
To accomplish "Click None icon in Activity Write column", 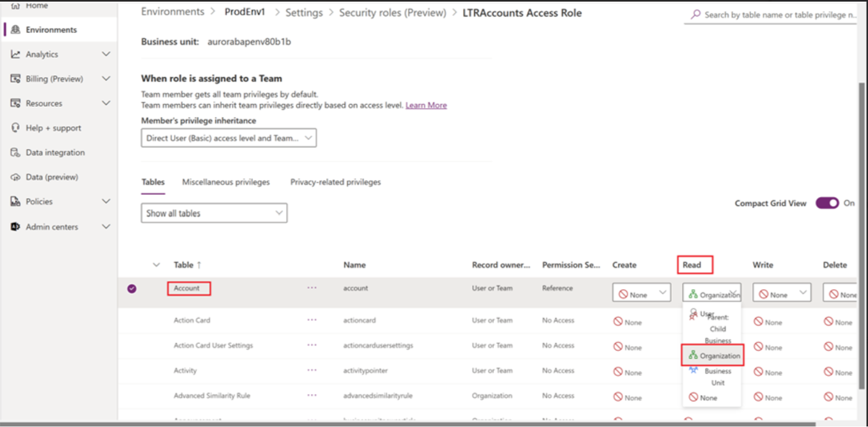I will pyautogui.click(x=759, y=372).
